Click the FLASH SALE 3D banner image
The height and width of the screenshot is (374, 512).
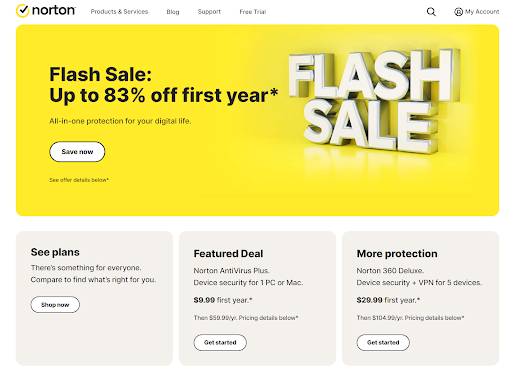374,102
